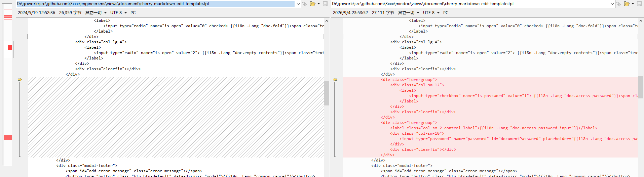The width and height of the screenshot is (644, 177).
Task: Click right pane col-sm-2 control-label line
Action: 493,128
